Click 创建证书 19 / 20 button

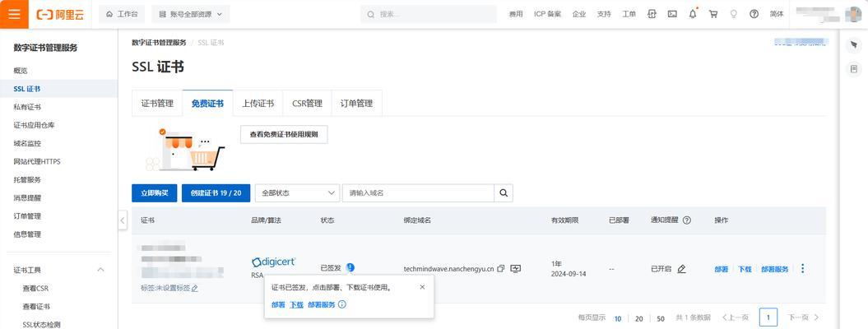[x=216, y=193]
